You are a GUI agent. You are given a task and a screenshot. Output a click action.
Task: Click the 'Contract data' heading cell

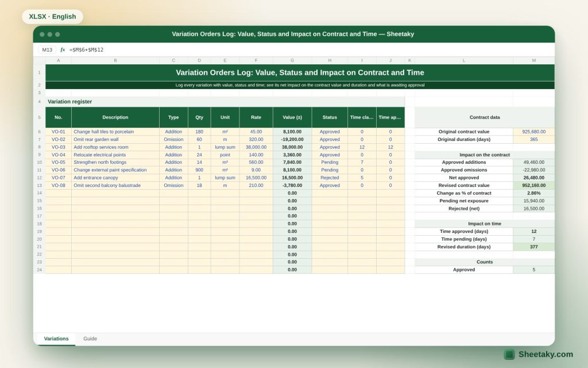(485, 117)
